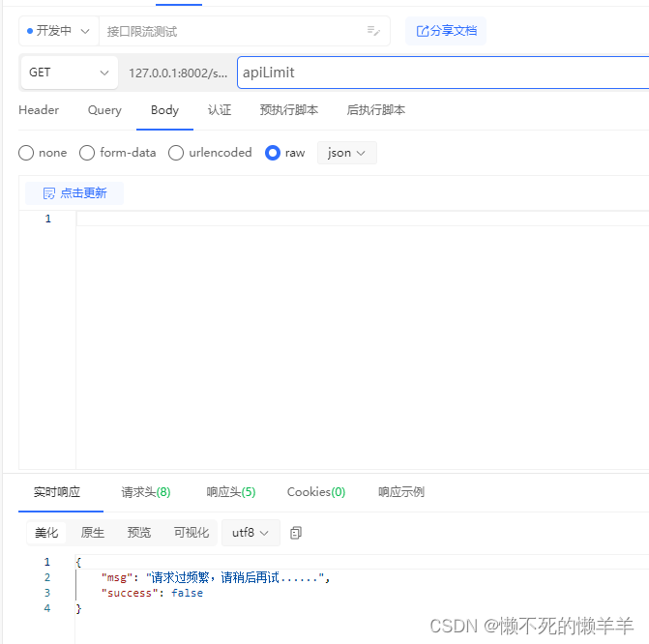Screen dimensions: 649x644
Task: Select the 预览 preview view
Action: [139, 533]
